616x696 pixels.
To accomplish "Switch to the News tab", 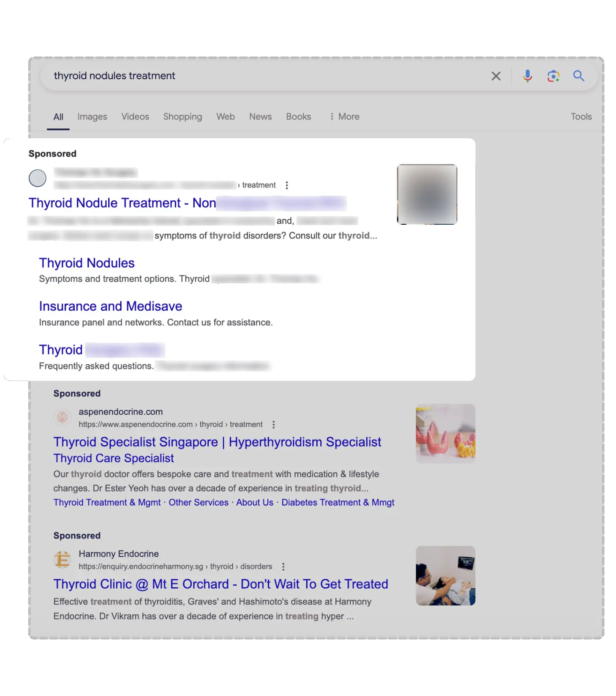I will [x=260, y=117].
